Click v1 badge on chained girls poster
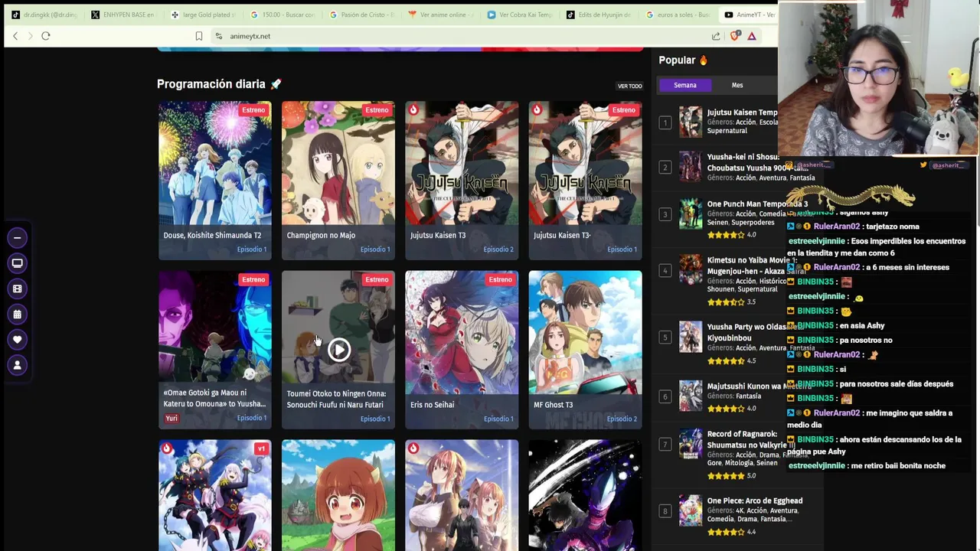980x551 pixels. tap(261, 449)
